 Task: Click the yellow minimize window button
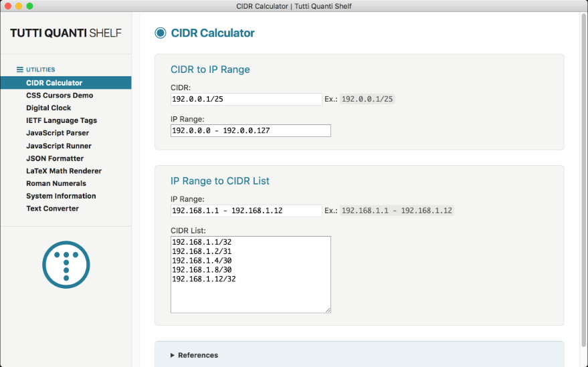coord(19,6)
